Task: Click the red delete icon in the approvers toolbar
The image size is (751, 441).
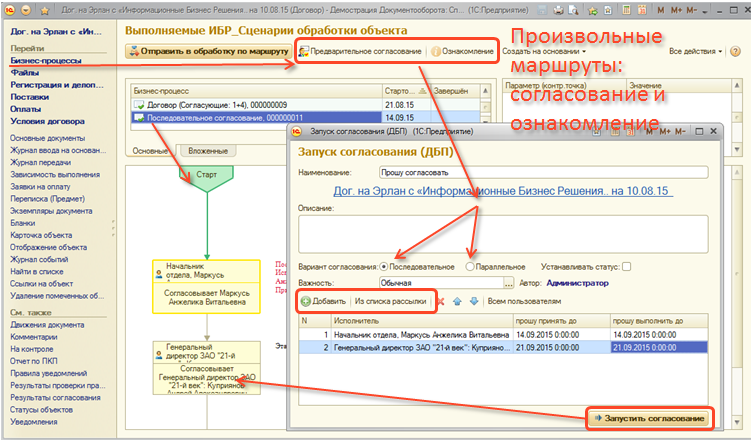Action: point(441,301)
